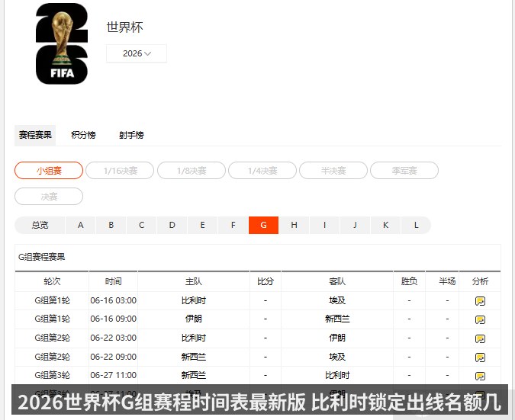Viewport: 515px width, 420px height.
Task: Click the 主队 column header
Action: point(194,281)
